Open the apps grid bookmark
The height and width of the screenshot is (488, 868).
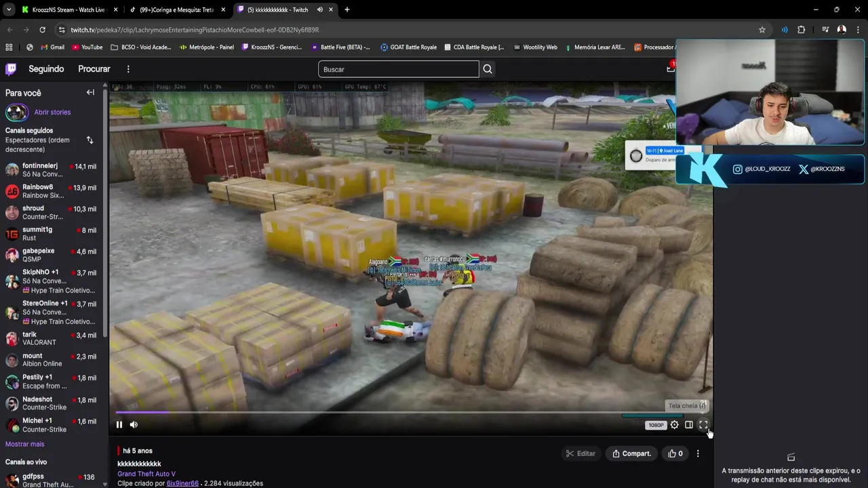9,47
